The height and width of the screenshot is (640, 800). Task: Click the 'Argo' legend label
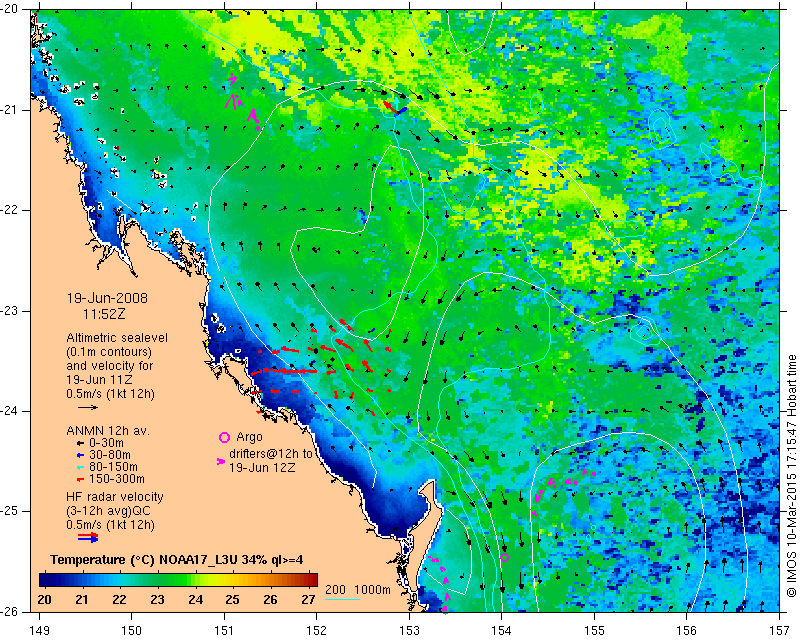coord(249,437)
